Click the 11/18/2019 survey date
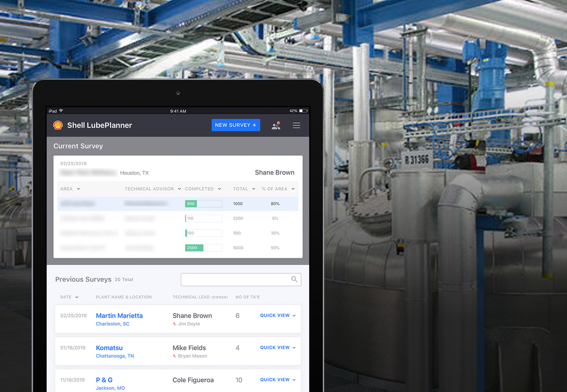Image resolution: width=567 pixels, height=392 pixels. pyautogui.click(x=72, y=380)
